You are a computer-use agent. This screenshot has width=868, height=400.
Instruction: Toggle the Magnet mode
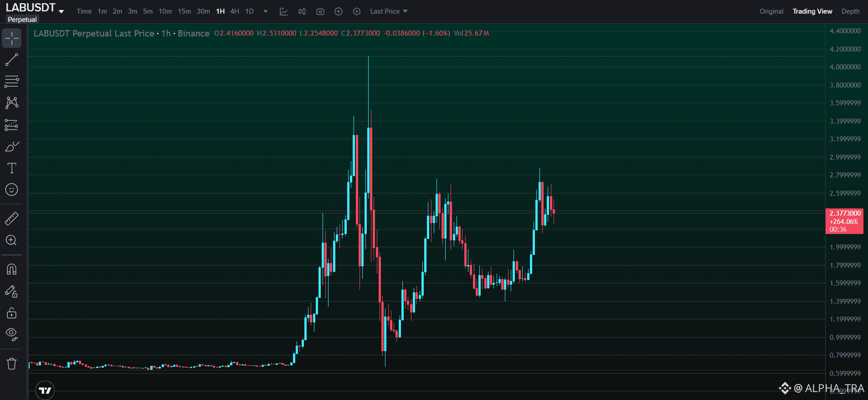12,270
